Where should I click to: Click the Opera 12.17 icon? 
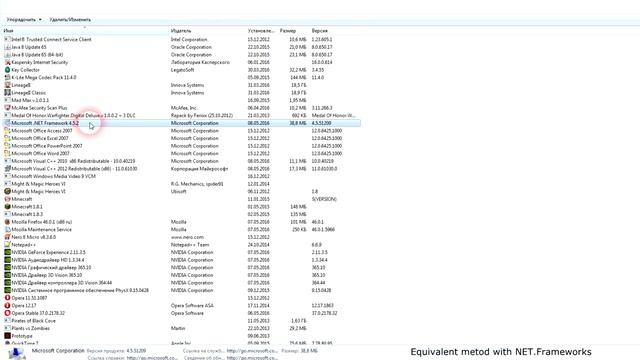[7, 305]
